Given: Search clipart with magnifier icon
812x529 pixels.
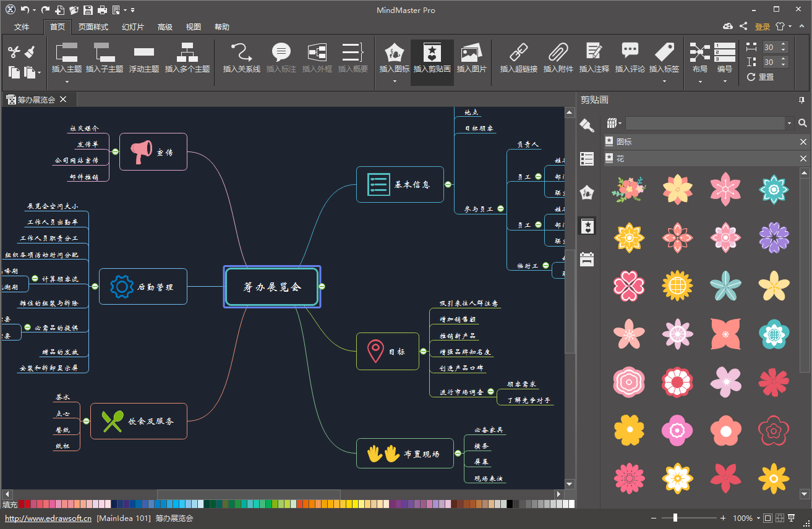Looking at the screenshot, I should pyautogui.click(x=803, y=123).
